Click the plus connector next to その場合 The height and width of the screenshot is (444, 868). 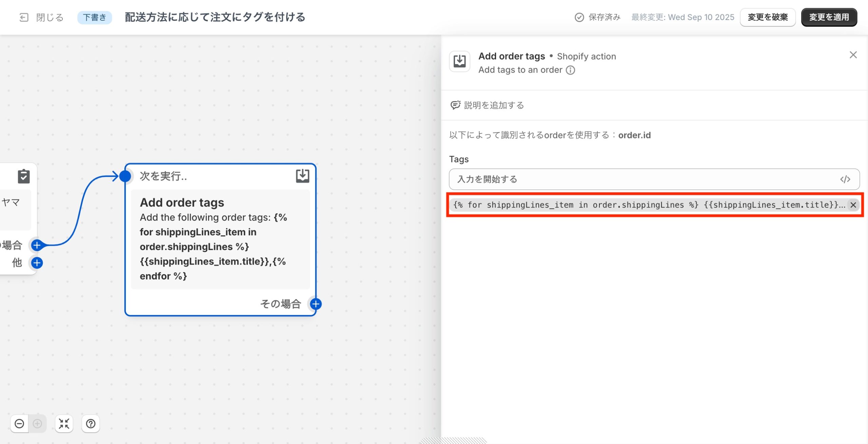click(x=316, y=304)
